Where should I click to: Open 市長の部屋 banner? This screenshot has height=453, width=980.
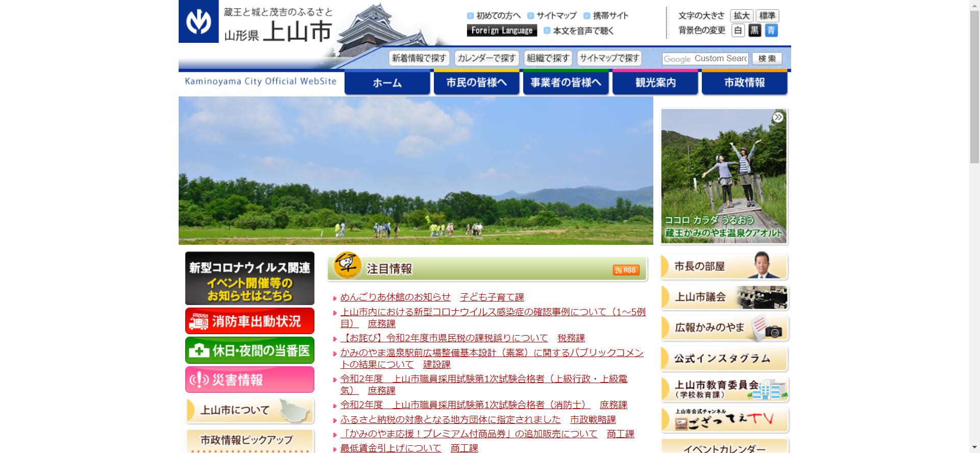pyautogui.click(x=724, y=266)
